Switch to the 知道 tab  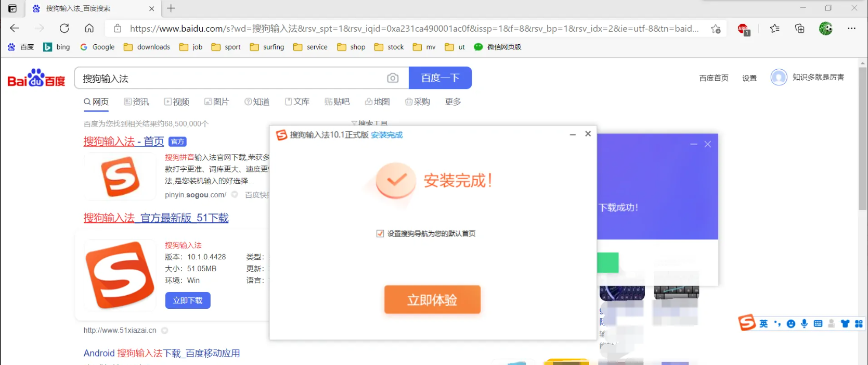point(257,102)
